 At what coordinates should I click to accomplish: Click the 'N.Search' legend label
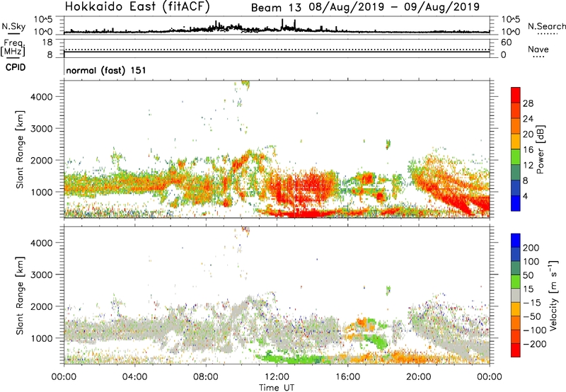[x=546, y=26]
